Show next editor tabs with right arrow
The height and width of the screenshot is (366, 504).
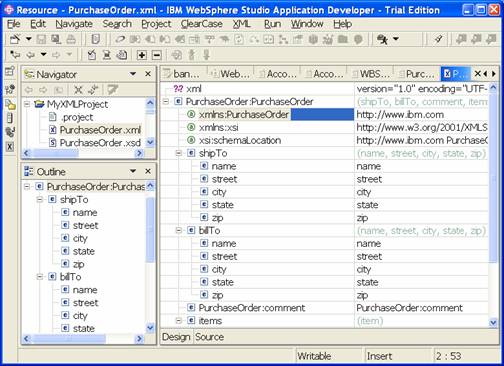coord(494,74)
